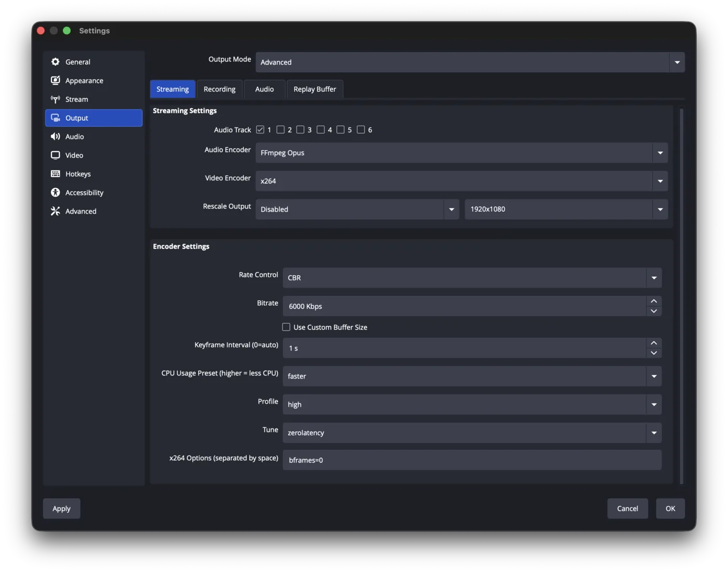Open the Rate Control CBR dropdown

click(472, 278)
